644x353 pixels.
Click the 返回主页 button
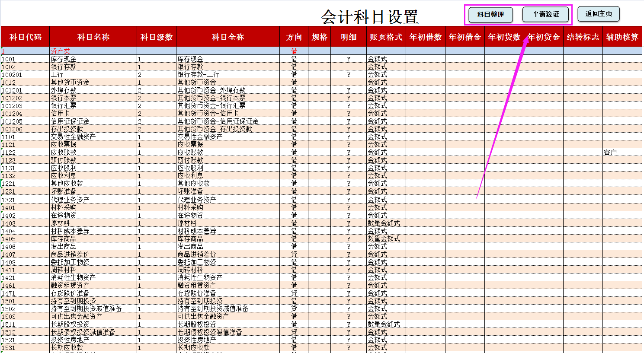click(x=599, y=14)
